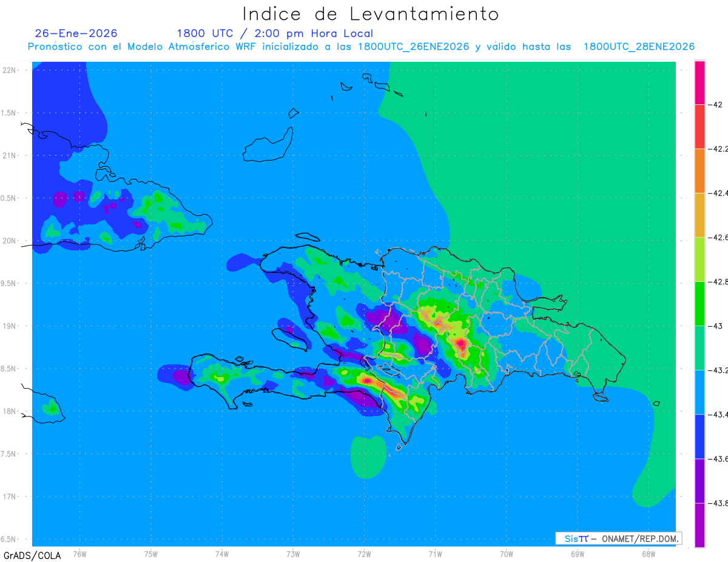Select the orange legend swatch below -42.2

699,171
